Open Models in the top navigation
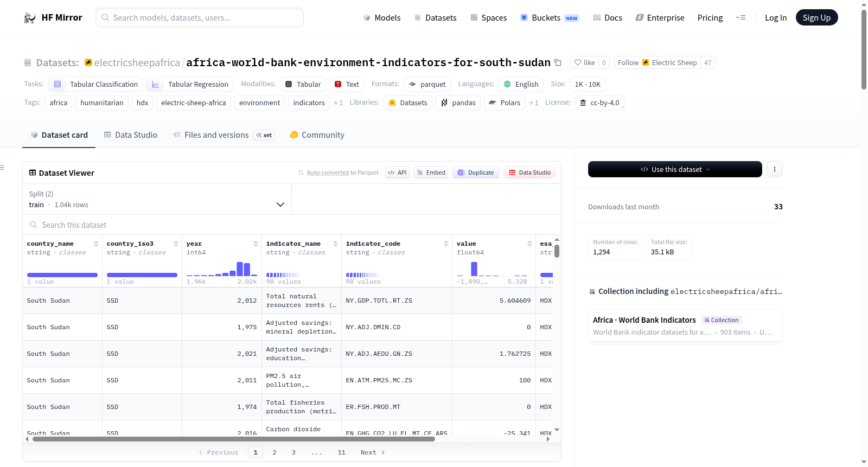The width and height of the screenshot is (868, 467). 382,18
